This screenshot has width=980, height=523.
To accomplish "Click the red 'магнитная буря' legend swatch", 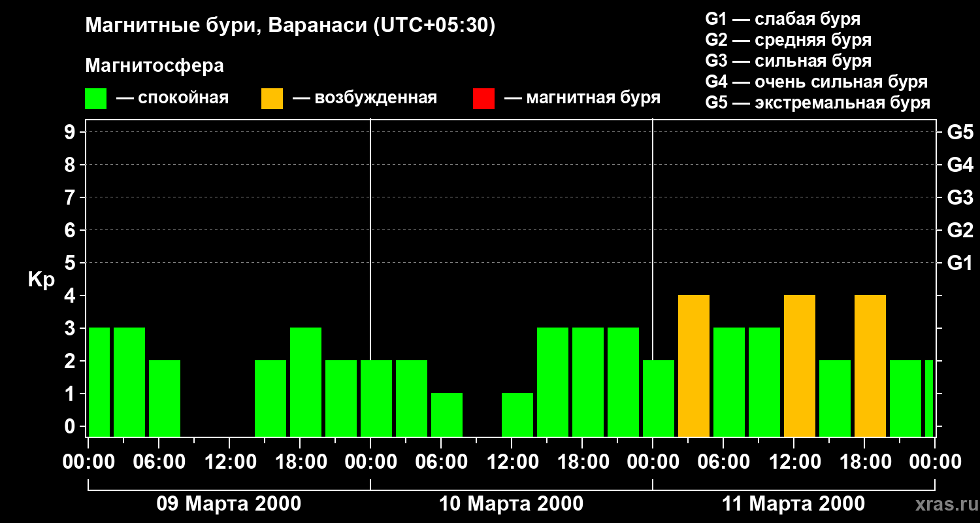I will (483, 99).
